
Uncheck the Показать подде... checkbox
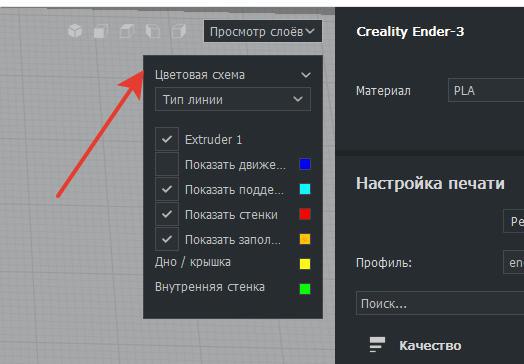(167, 189)
